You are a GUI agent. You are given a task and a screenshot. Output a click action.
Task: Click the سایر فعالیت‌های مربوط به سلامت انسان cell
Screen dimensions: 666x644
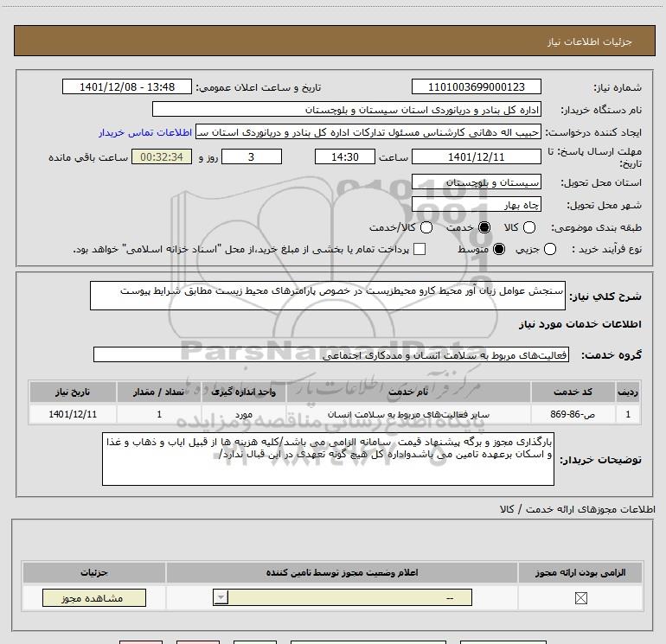pyautogui.click(x=408, y=414)
